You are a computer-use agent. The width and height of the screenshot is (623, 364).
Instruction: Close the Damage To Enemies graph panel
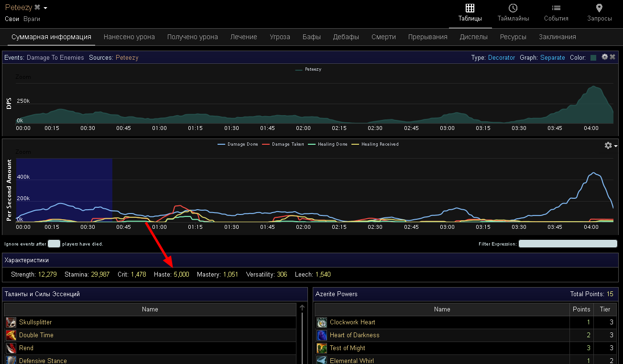click(x=612, y=57)
